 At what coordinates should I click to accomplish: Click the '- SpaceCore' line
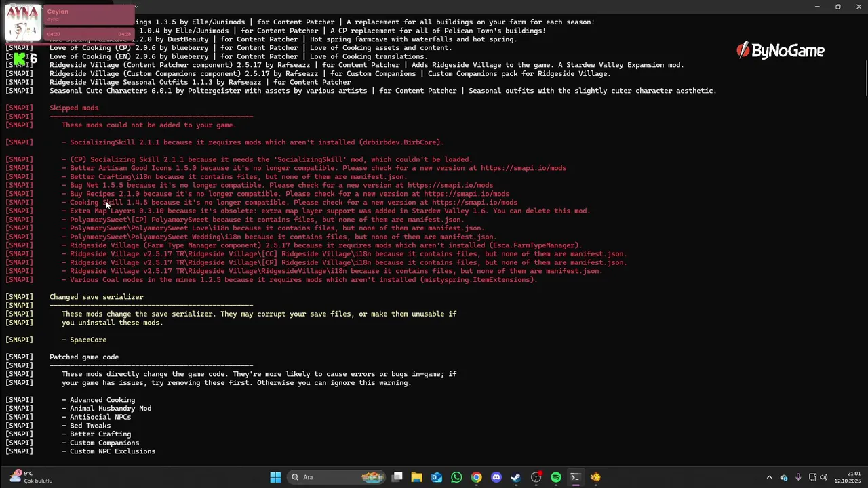coord(84,340)
